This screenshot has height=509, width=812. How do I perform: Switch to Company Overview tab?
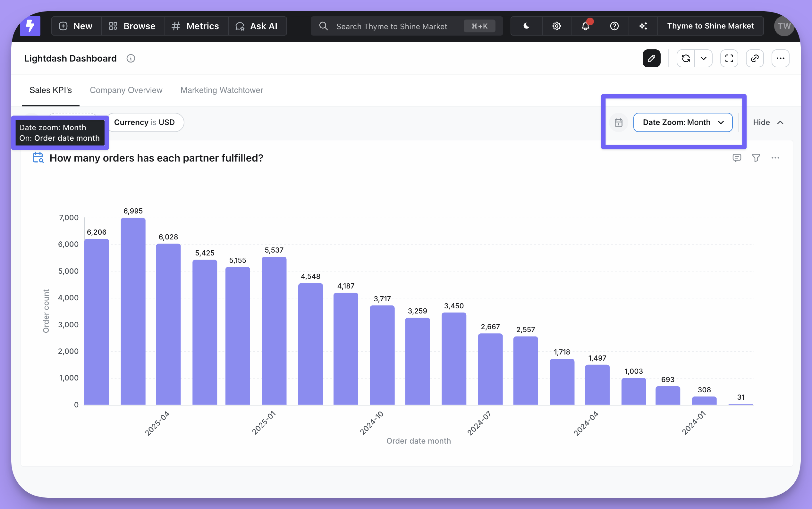tap(126, 90)
